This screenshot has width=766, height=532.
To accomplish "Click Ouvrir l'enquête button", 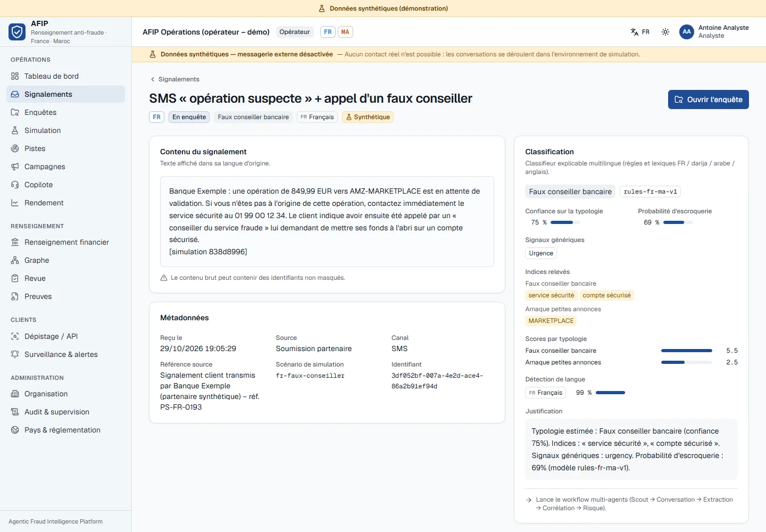I will click(709, 99).
